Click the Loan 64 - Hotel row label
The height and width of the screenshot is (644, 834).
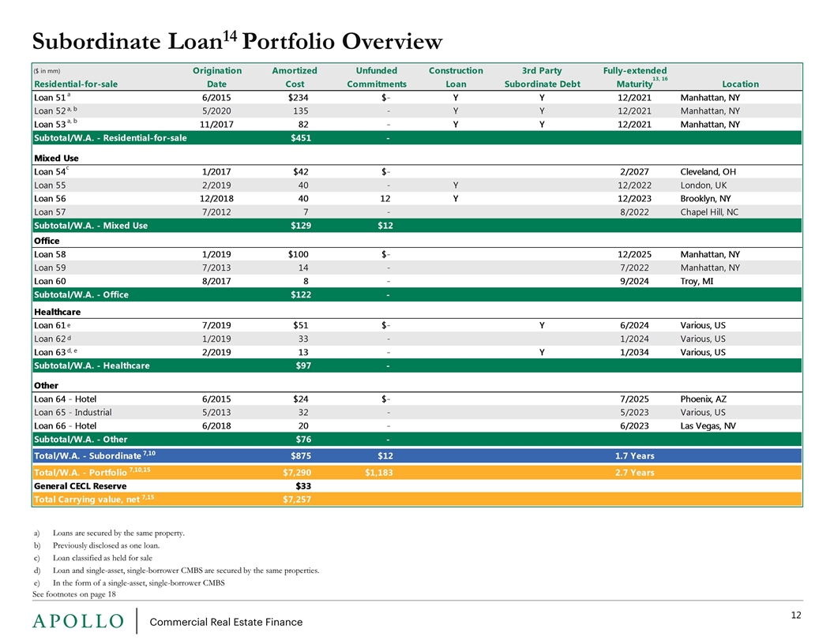66,399
